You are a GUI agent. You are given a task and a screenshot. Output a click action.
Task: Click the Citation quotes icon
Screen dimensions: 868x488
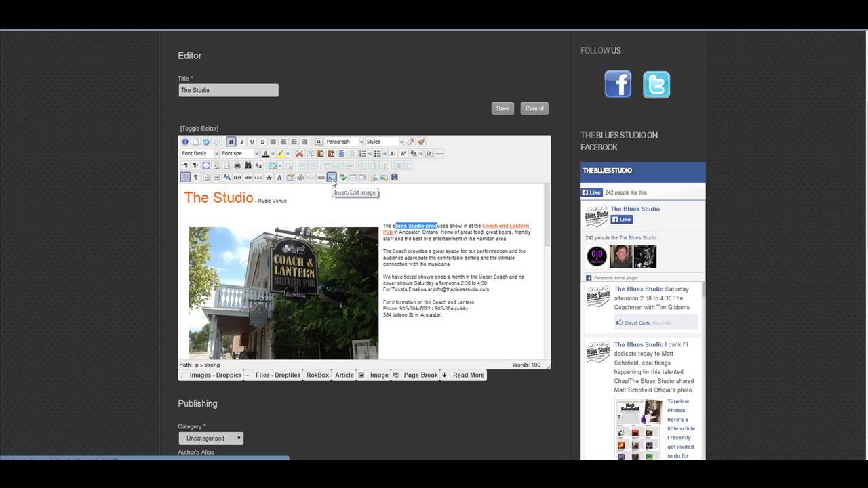tap(237, 177)
